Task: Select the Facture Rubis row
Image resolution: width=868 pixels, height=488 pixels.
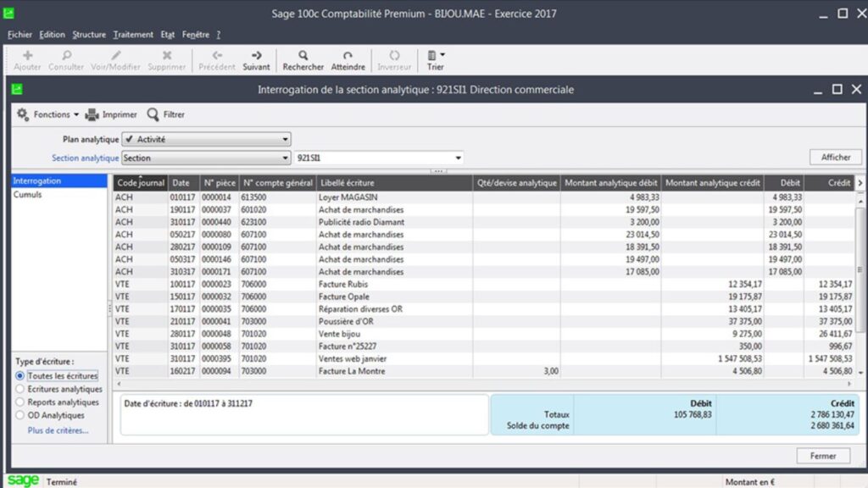Action: click(x=484, y=284)
